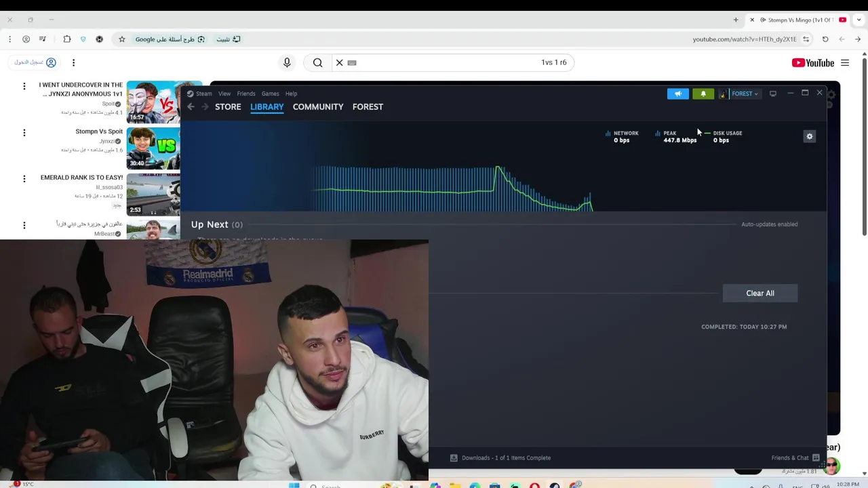Open Steam announcements megaphone button
The height and width of the screenshot is (488, 868).
tap(677, 94)
